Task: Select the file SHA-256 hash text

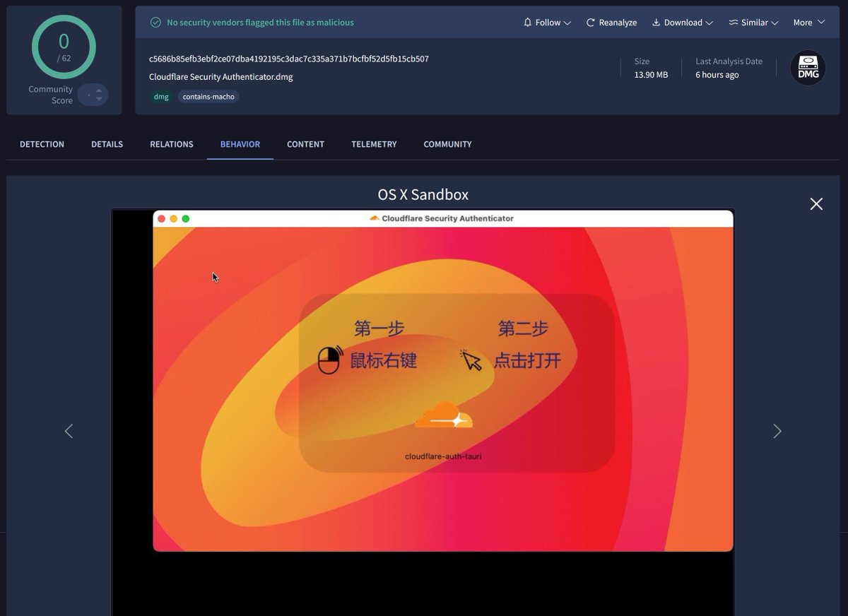Action: 289,59
